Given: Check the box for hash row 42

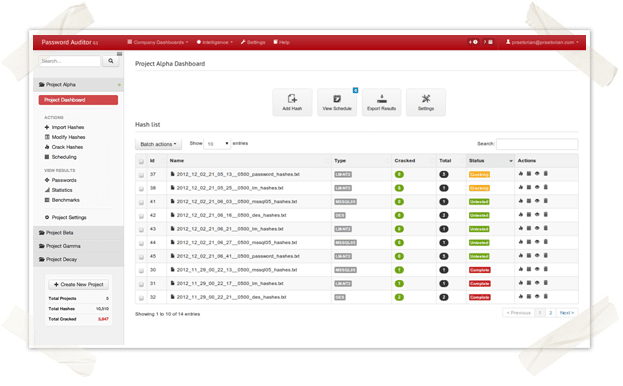Looking at the screenshot, I should tap(141, 216).
